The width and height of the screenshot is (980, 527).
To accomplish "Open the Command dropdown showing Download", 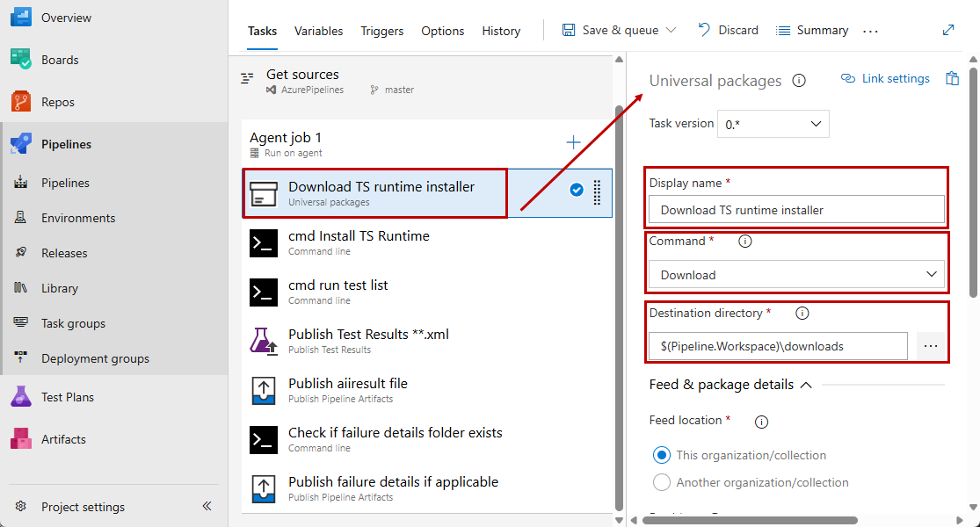I will click(x=795, y=274).
